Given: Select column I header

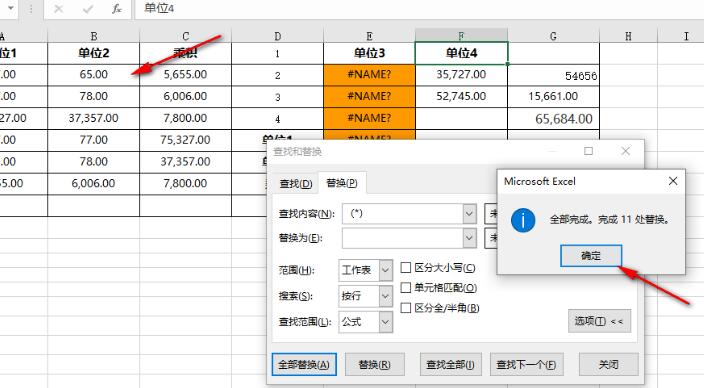Looking at the screenshot, I should (x=686, y=36).
